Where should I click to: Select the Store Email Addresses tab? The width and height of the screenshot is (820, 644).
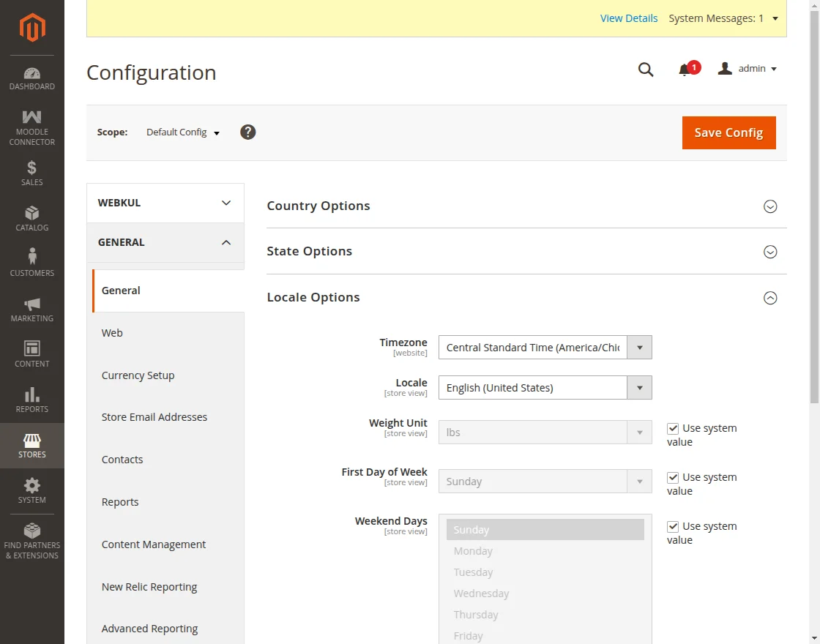point(154,417)
